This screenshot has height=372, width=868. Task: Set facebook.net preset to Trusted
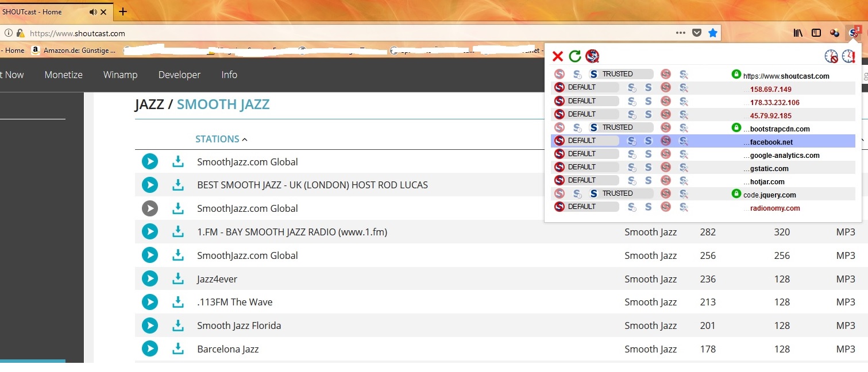point(649,141)
